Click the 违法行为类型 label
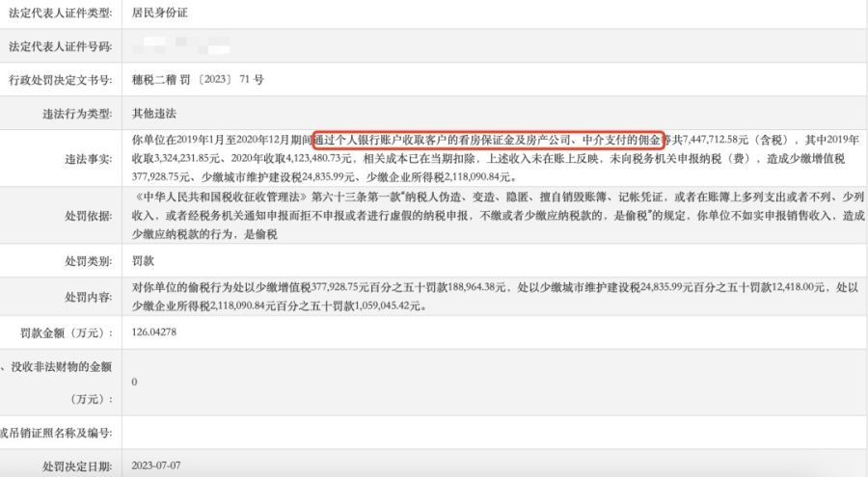Viewport: 868px width, 477px height. [77, 114]
